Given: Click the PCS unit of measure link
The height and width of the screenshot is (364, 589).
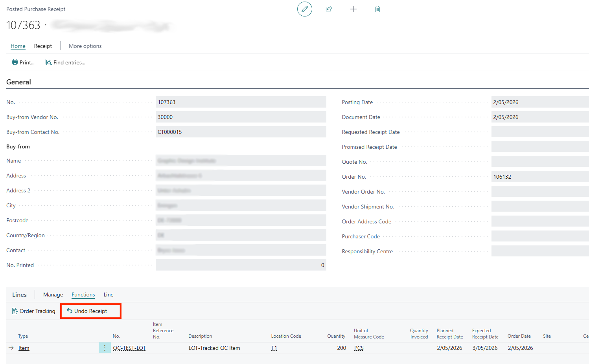Looking at the screenshot, I should pyautogui.click(x=359, y=348).
